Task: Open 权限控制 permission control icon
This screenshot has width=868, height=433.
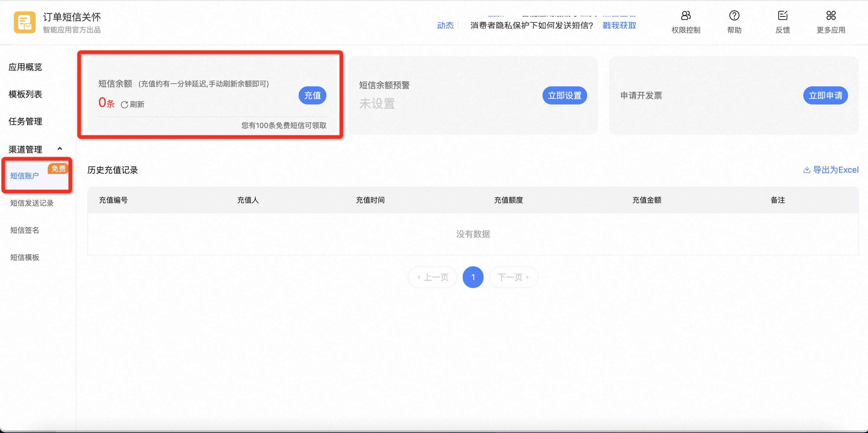Action: click(x=686, y=15)
